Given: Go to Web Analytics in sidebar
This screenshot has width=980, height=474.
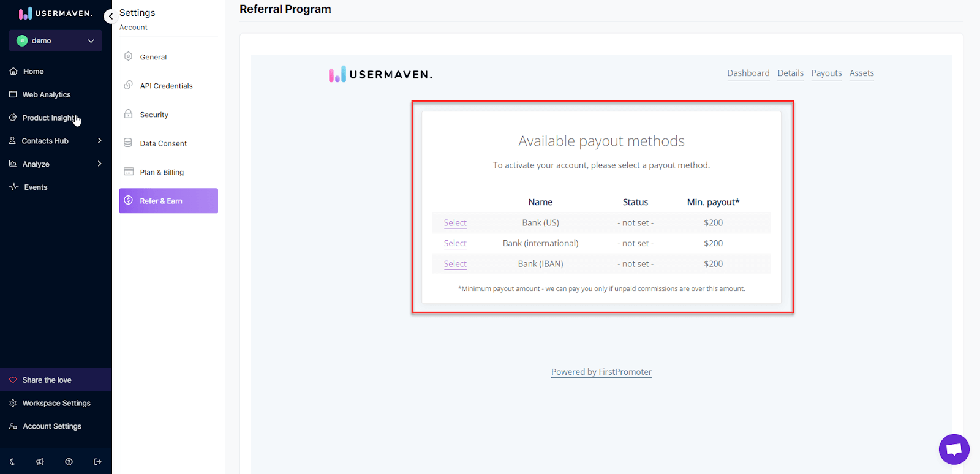Looking at the screenshot, I should (46, 95).
